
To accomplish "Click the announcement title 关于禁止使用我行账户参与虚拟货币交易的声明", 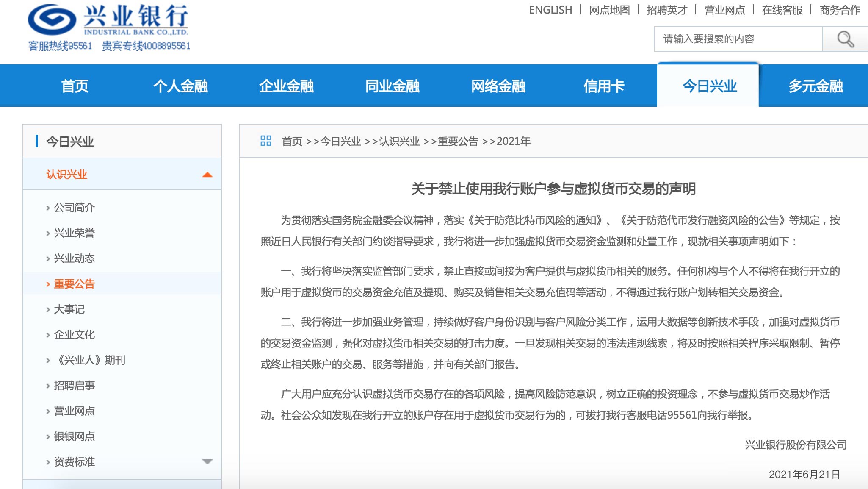I will 553,189.
